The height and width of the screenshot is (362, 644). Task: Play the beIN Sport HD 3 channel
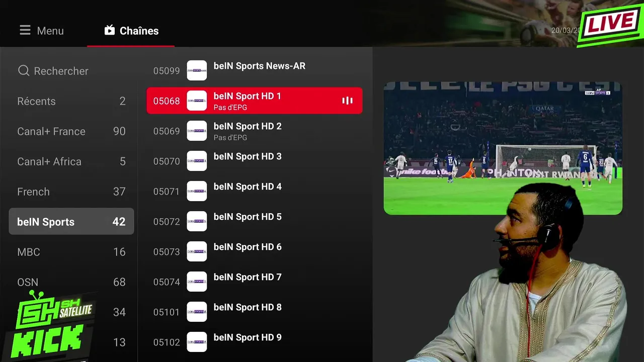pos(254,161)
